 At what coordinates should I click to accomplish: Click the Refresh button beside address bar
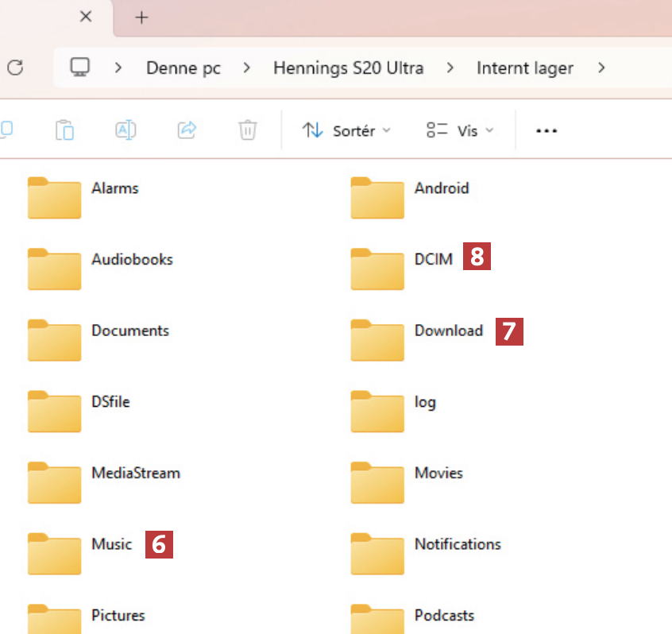14,68
